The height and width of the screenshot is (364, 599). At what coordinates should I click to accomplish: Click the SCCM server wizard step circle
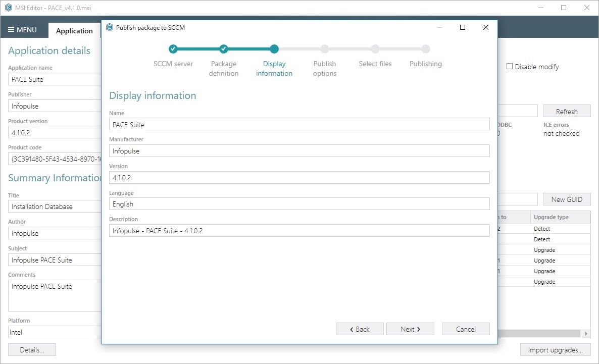(173, 49)
